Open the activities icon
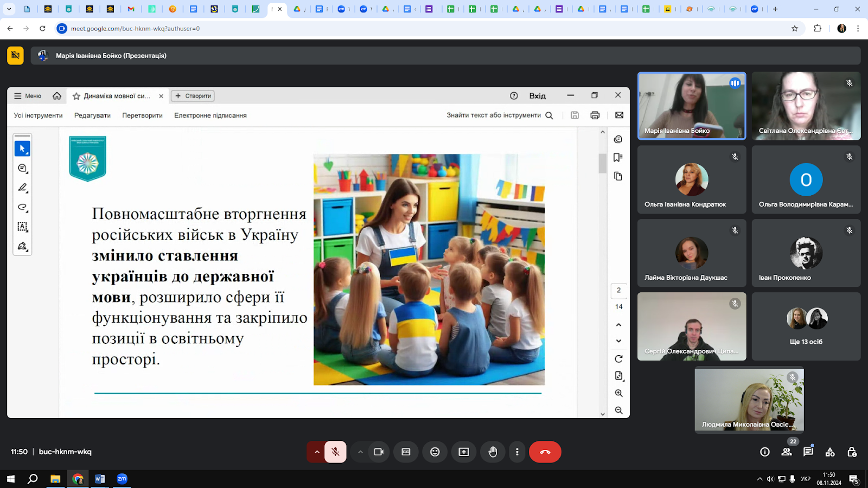This screenshot has height=488, width=868. pyautogui.click(x=830, y=452)
